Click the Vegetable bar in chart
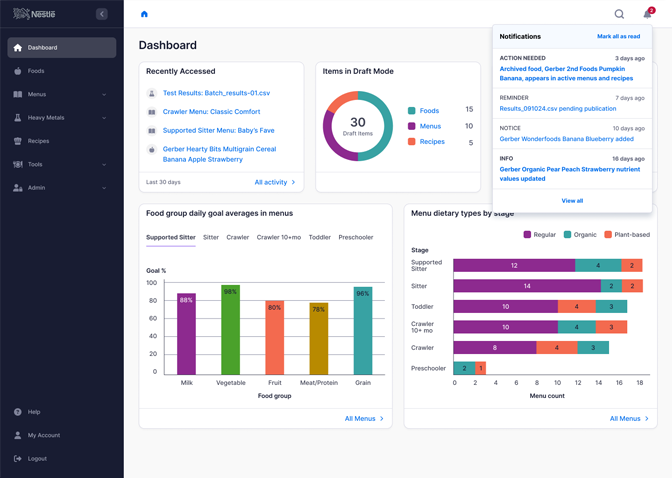This screenshot has height=478, width=672. [x=230, y=330]
